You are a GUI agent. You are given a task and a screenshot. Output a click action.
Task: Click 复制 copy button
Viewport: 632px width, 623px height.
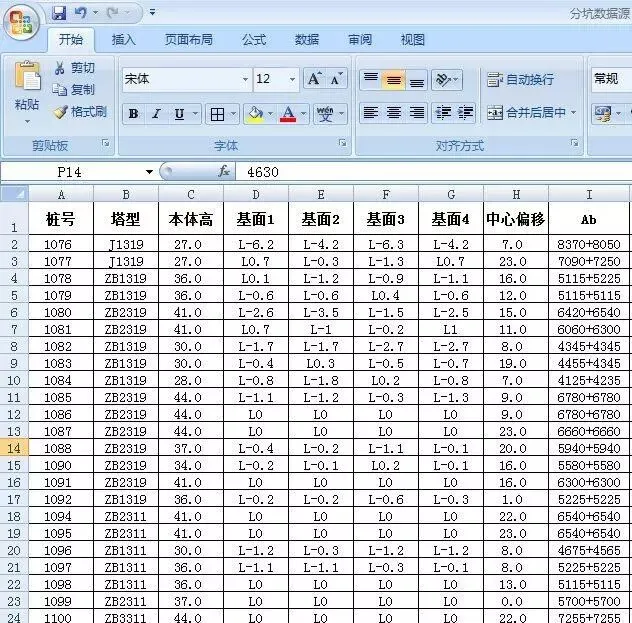coord(74,89)
